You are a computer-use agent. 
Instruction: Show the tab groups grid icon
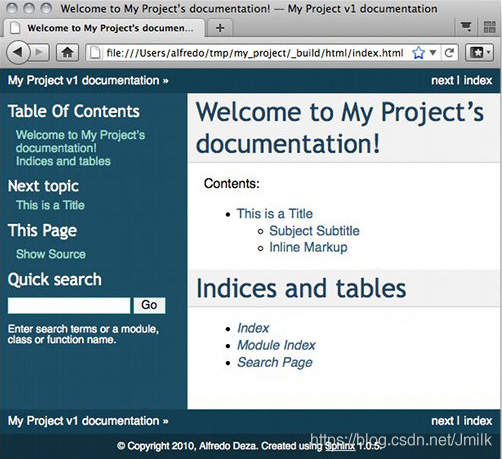point(489,27)
